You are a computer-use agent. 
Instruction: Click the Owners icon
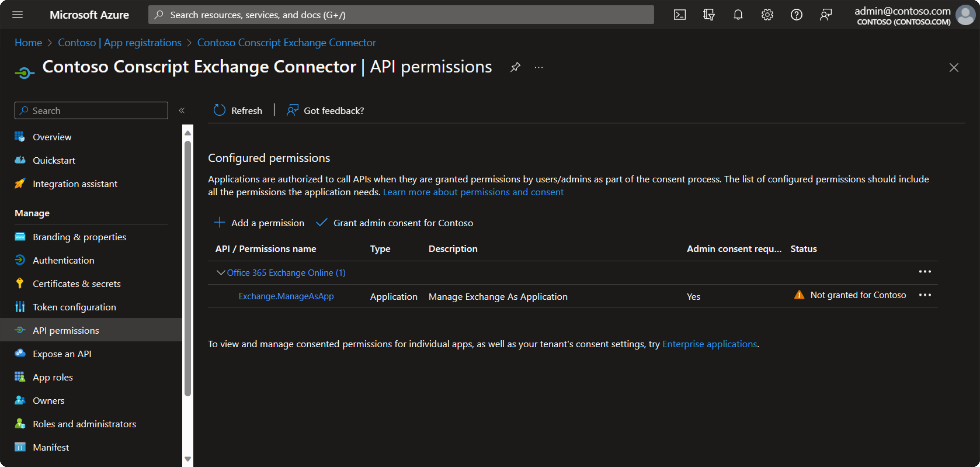point(20,400)
